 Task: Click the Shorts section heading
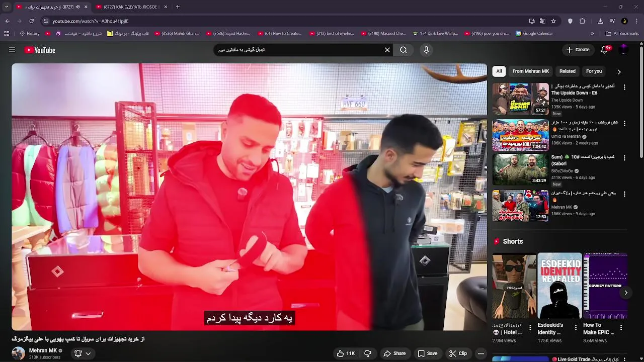click(513, 241)
